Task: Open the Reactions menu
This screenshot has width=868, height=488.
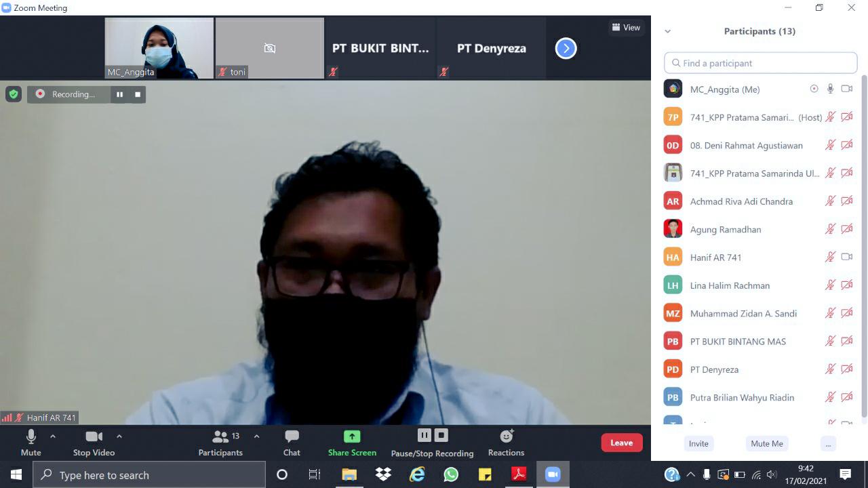Action: click(506, 442)
